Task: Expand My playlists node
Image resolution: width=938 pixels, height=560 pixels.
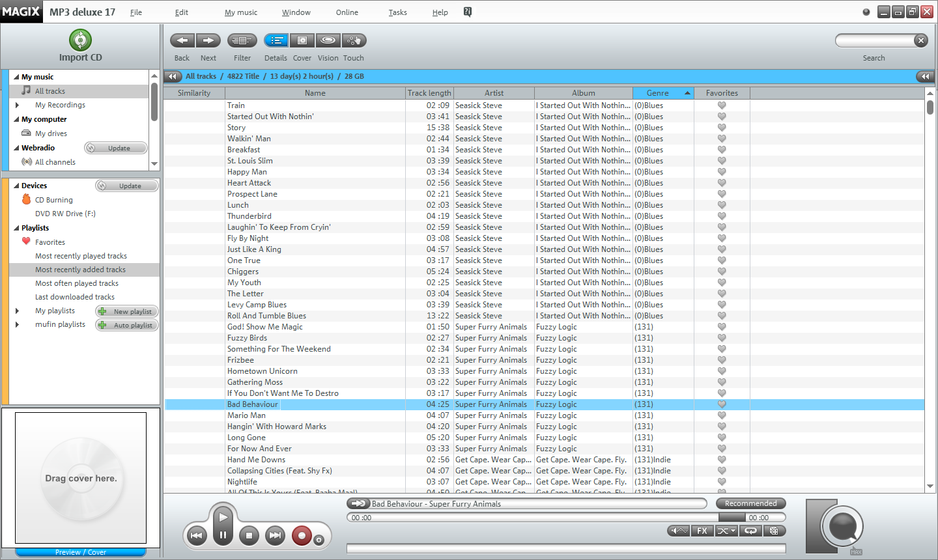Action: (x=17, y=311)
